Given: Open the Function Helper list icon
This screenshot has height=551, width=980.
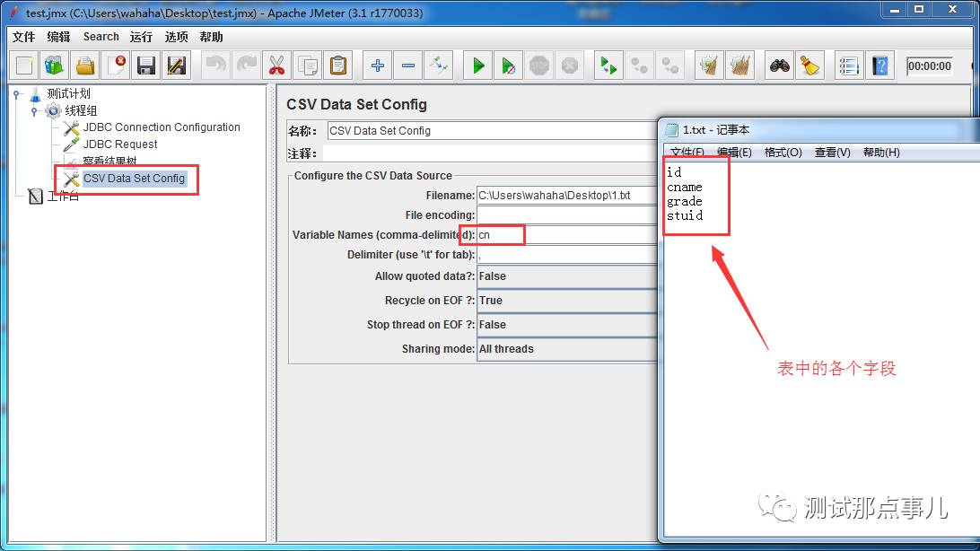Looking at the screenshot, I should pyautogui.click(x=849, y=66).
